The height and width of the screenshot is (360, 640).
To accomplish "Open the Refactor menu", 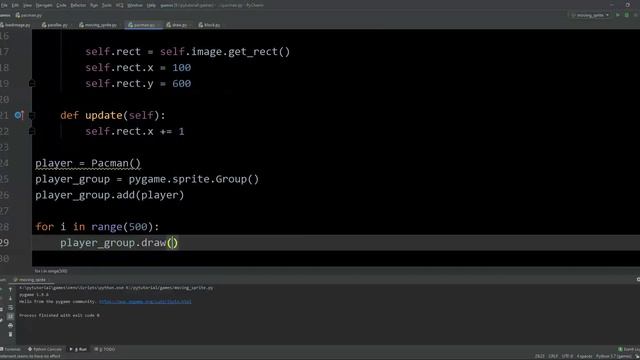I will coord(78,5).
